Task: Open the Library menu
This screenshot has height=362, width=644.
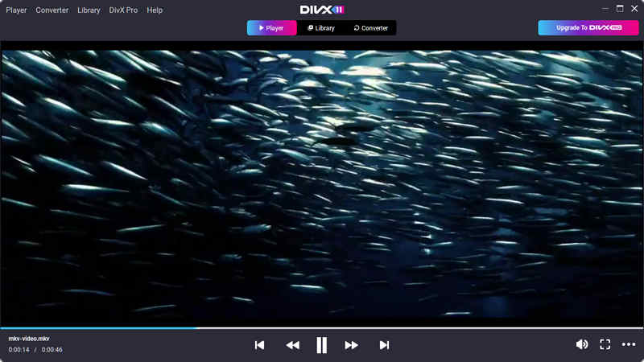Action: 89,10
